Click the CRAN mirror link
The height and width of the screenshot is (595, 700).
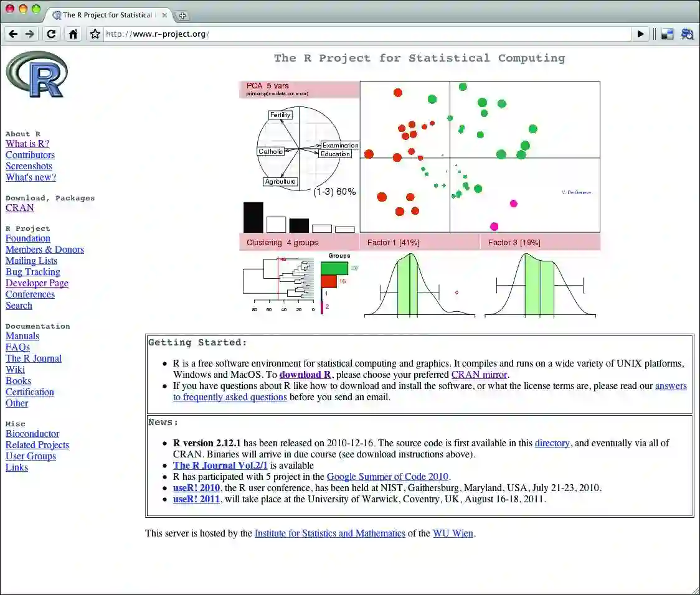coord(479,375)
